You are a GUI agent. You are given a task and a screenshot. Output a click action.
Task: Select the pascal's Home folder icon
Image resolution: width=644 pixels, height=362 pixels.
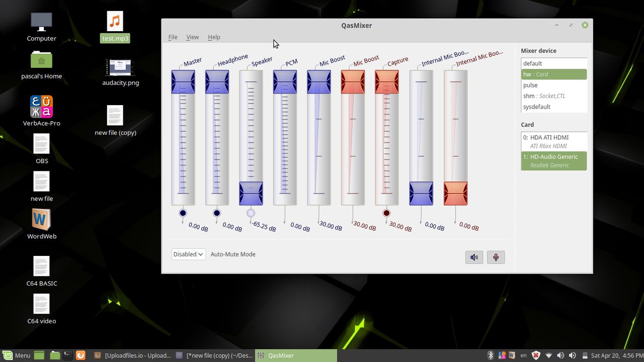41,65
